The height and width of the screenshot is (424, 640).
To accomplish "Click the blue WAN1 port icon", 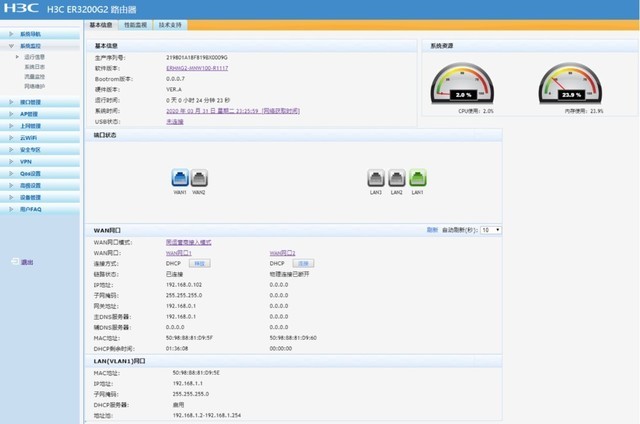I will coord(180,178).
